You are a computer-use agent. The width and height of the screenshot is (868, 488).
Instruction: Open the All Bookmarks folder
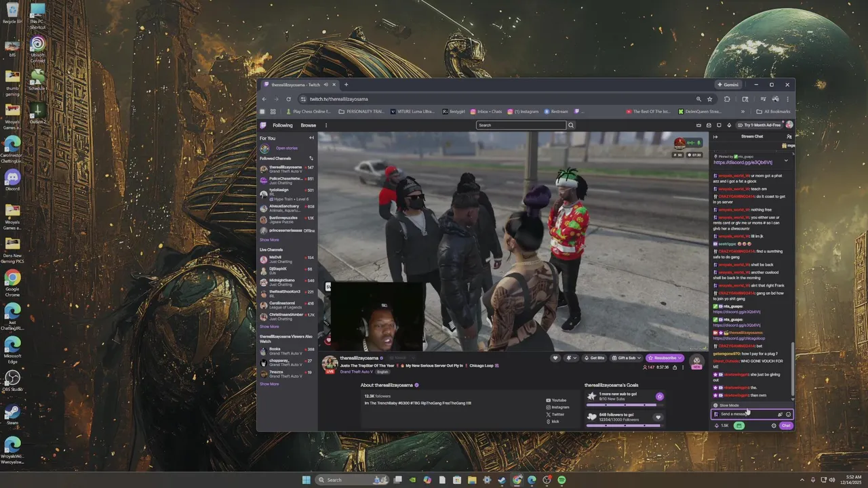coord(773,111)
